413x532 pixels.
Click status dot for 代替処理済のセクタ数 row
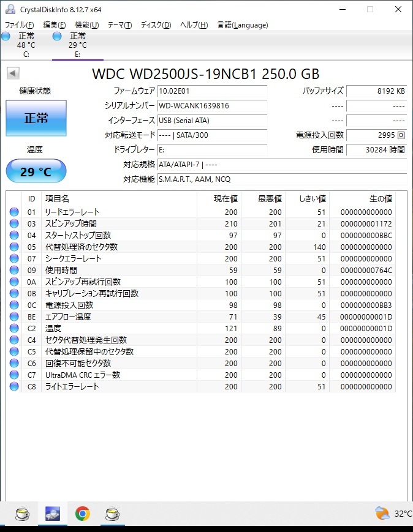[14, 247]
